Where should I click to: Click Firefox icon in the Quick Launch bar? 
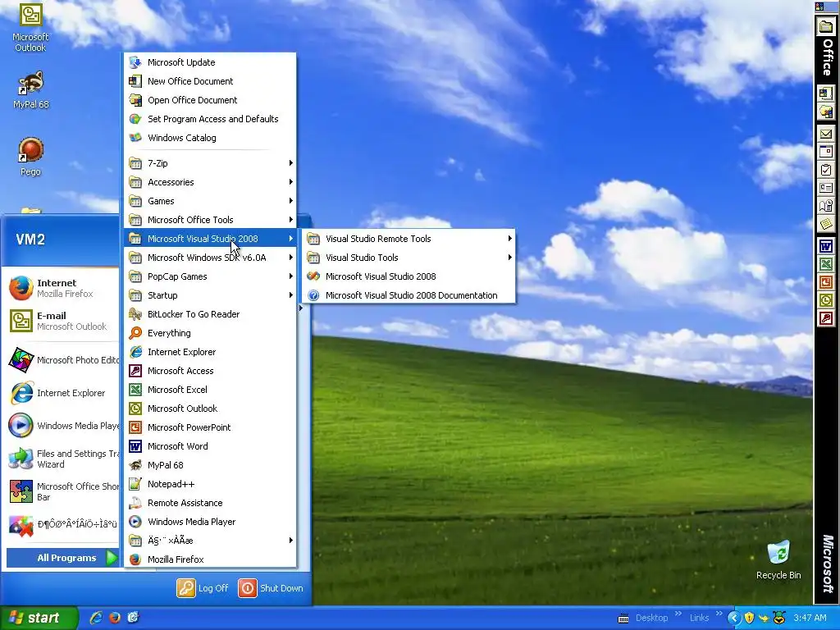pos(115,618)
